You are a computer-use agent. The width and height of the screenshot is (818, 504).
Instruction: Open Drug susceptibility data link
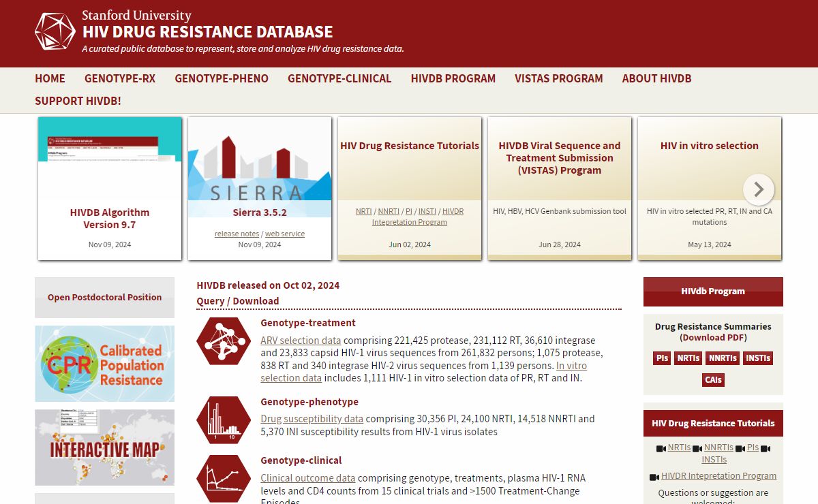coord(312,419)
